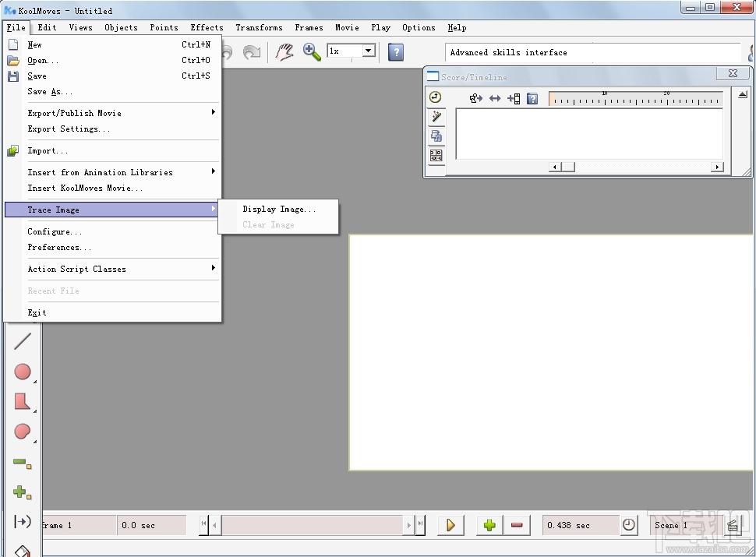Click the magic wand icon in Score/Timeline

click(436, 116)
